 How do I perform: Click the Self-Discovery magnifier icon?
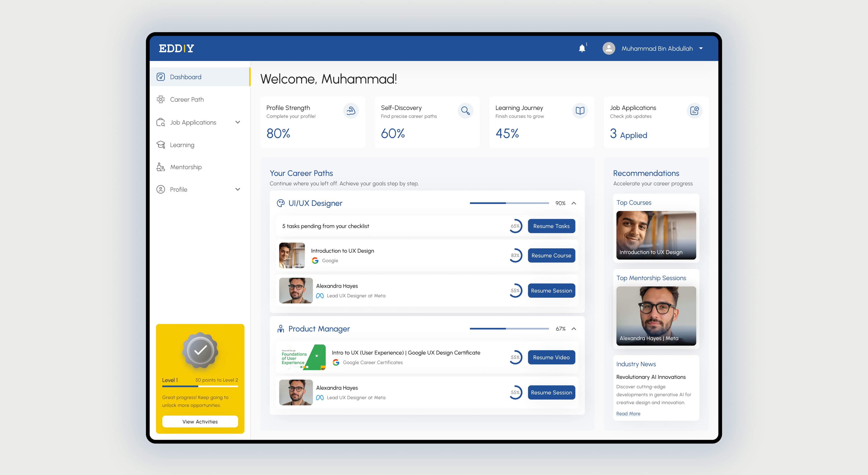465,111
